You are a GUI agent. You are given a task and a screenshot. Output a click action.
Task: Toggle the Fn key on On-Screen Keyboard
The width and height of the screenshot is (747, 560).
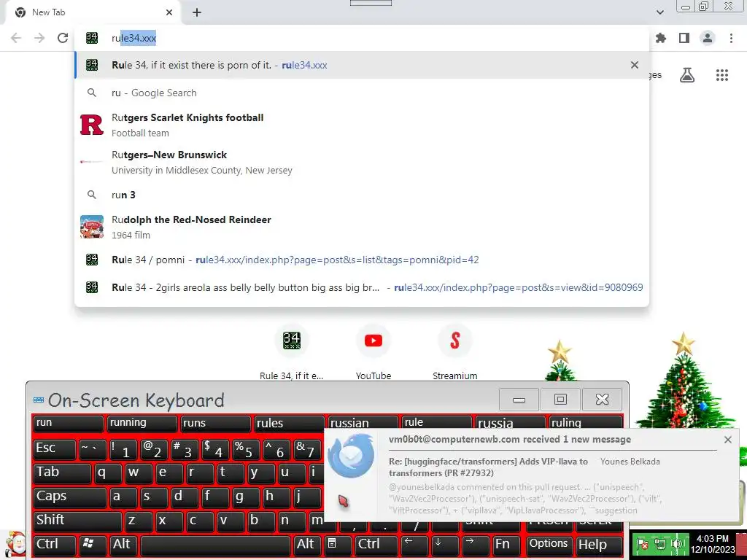tap(507, 545)
